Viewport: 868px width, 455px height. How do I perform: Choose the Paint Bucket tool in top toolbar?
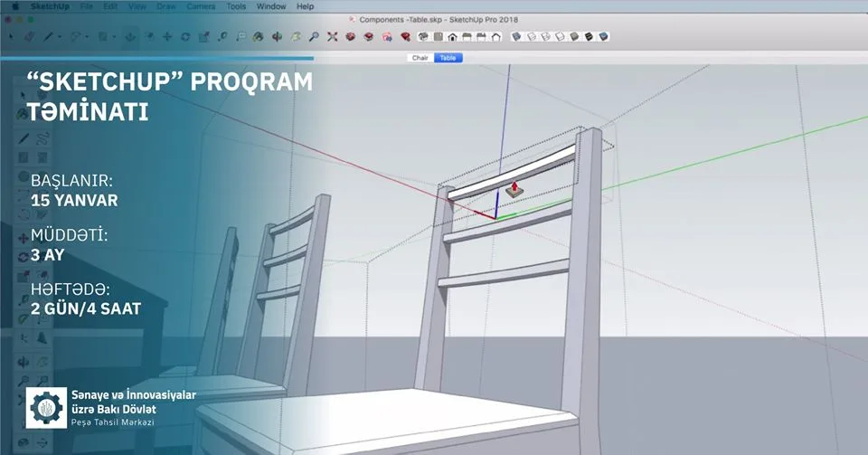tap(258, 37)
